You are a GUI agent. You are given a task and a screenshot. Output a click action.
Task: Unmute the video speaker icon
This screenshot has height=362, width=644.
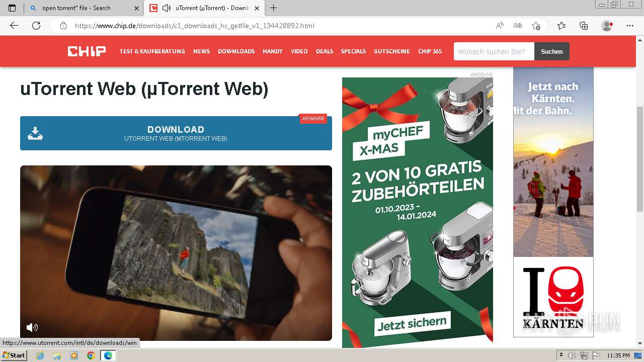pyautogui.click(x=32, y=327)
